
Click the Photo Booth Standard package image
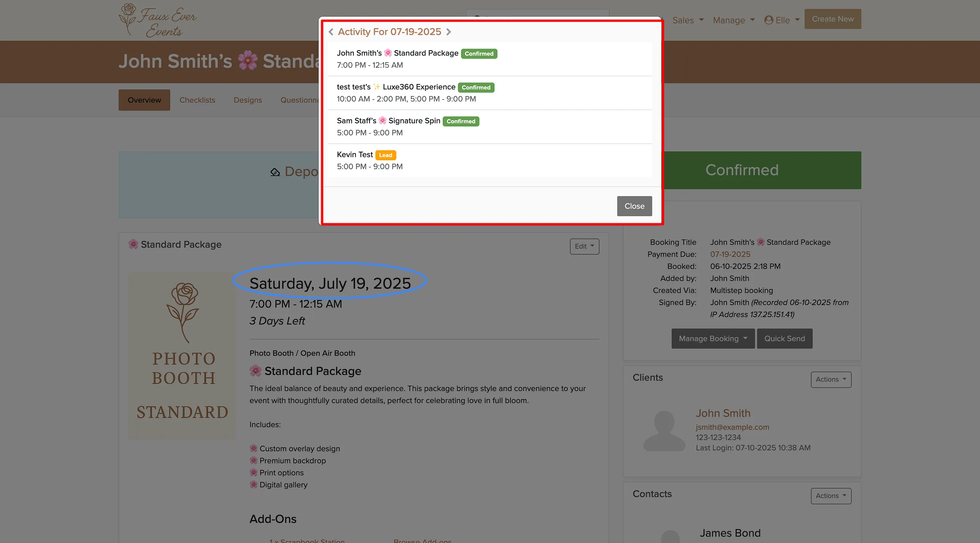pos(182,356)
